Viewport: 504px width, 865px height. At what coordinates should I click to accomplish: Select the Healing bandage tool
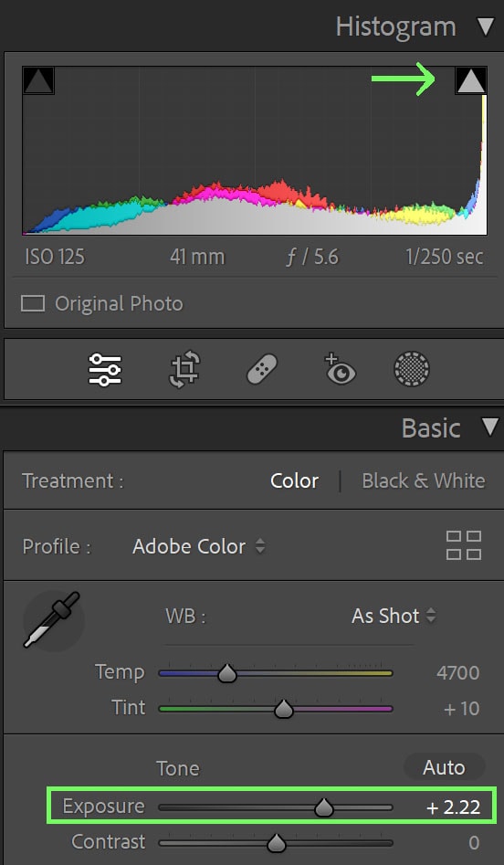pos(262,369)
